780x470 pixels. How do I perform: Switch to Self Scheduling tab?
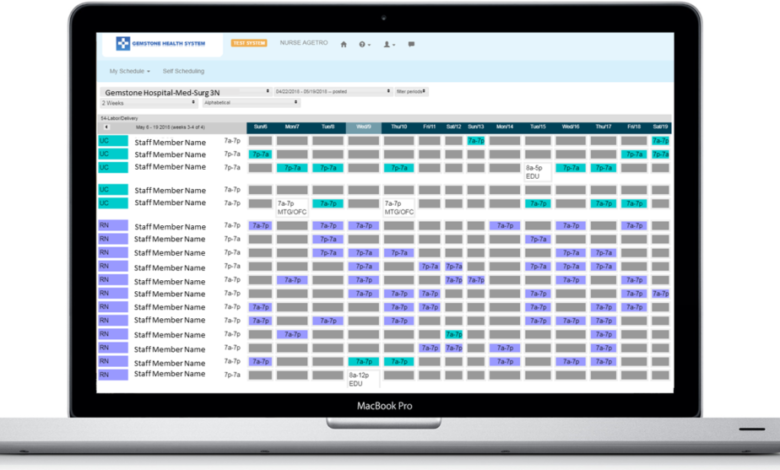(183, 71)
